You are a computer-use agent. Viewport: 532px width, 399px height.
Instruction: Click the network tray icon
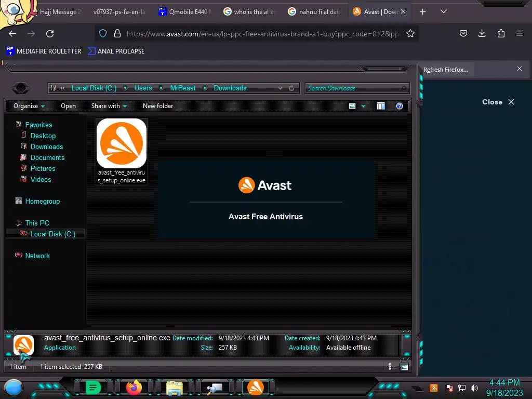pos(461,388)
